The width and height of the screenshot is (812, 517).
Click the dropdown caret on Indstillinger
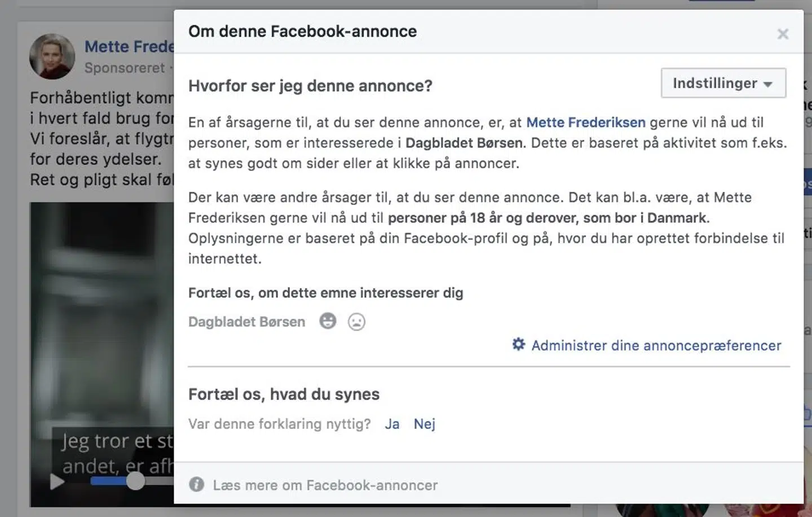click(x=768, y=83)
